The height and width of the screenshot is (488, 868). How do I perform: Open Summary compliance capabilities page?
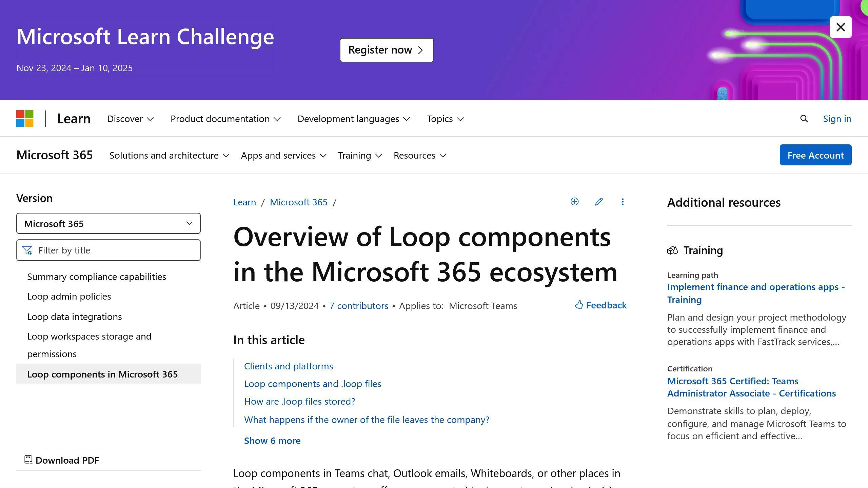coord(97,277)
